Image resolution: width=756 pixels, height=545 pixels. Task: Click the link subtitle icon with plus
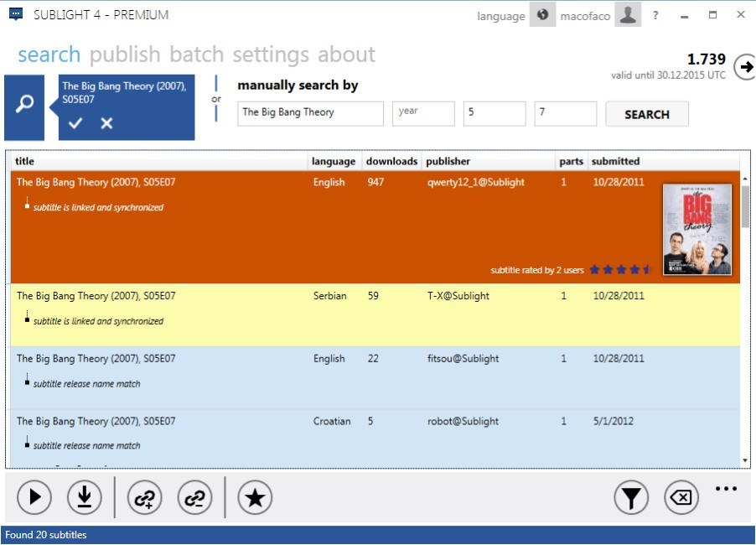click(x=144, y=498)
